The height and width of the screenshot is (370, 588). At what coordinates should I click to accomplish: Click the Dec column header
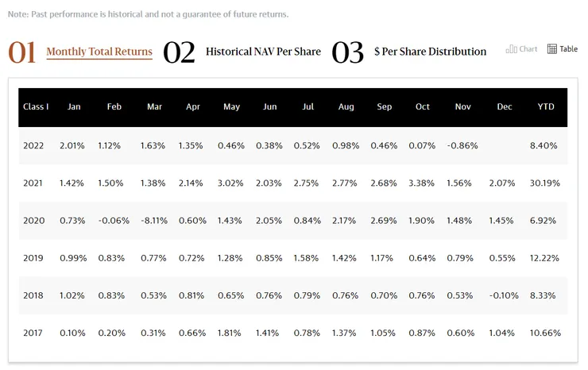coord(505,106)
